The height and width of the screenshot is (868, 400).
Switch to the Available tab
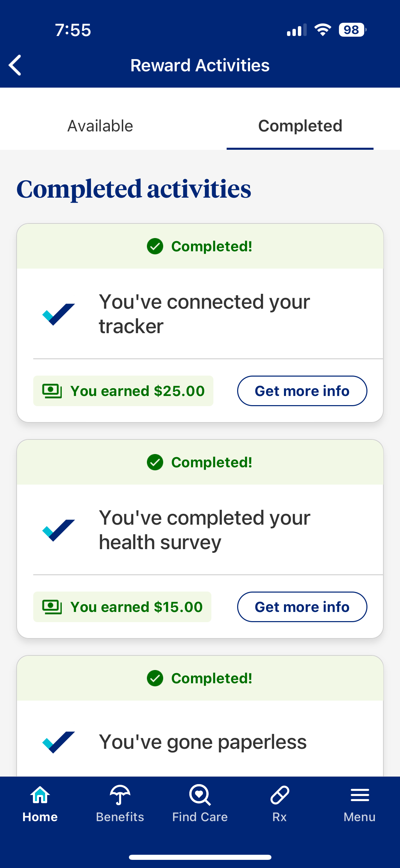click(x=100, y=126)
